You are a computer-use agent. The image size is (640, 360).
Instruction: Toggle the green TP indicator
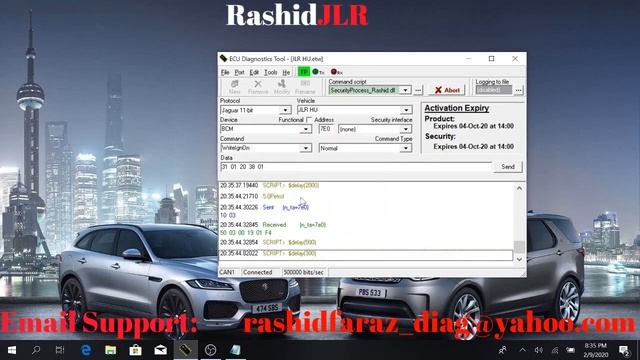304,72
